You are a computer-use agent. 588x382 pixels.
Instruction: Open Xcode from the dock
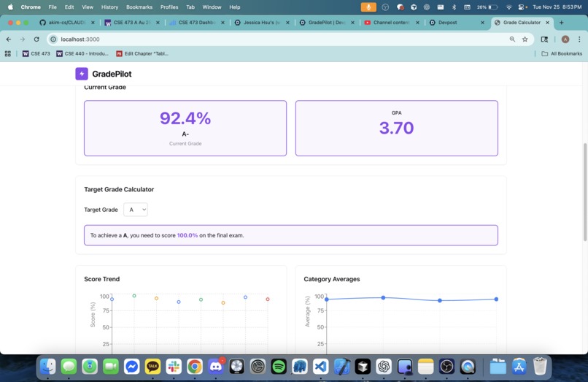click(341, 367)
